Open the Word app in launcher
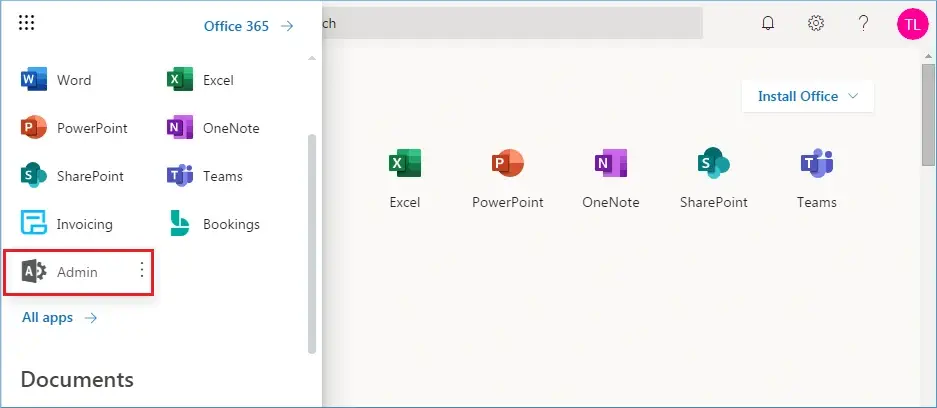The width and height of the screenshot is (937, 408). (x=56, y=80)
